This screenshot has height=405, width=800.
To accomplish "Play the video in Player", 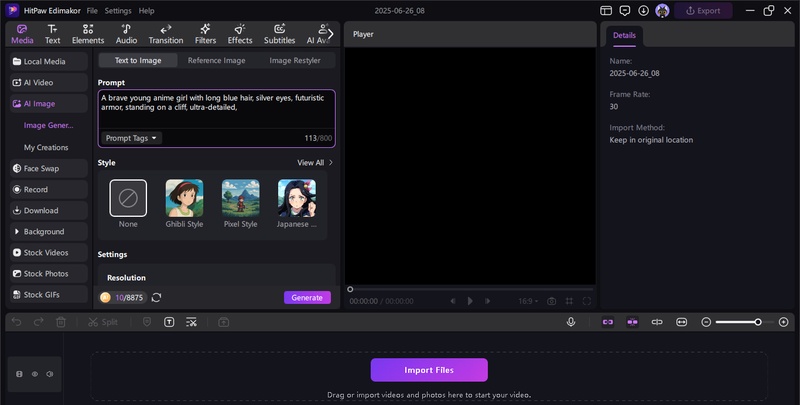I will [470, 301].
